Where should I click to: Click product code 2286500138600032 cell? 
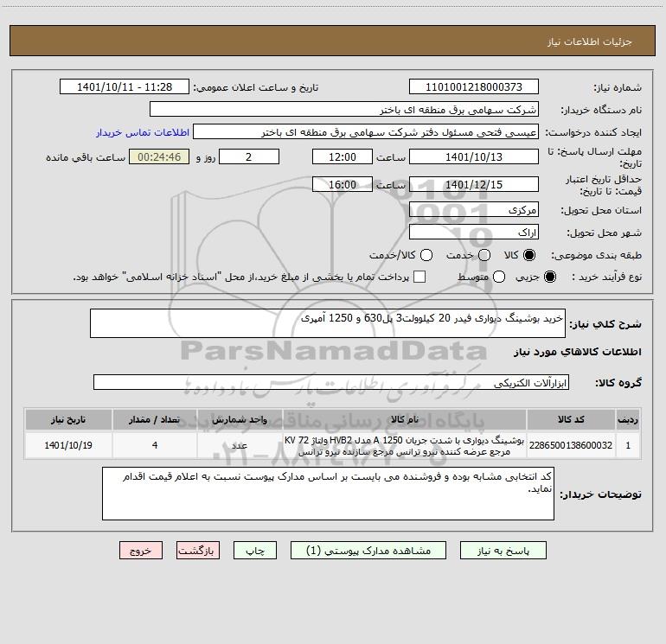tap(571, 445)
